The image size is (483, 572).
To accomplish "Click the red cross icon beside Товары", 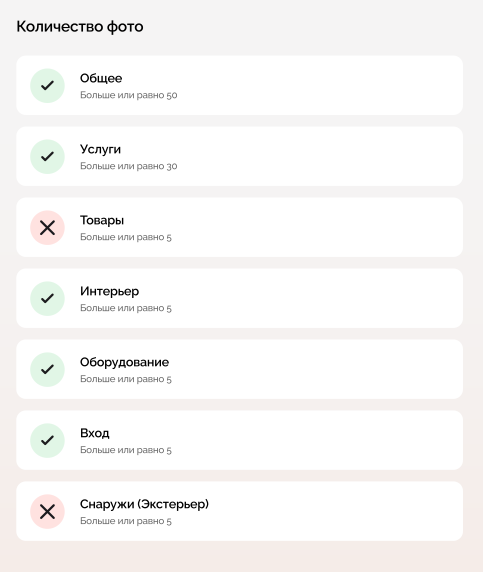I will [47, 228].
